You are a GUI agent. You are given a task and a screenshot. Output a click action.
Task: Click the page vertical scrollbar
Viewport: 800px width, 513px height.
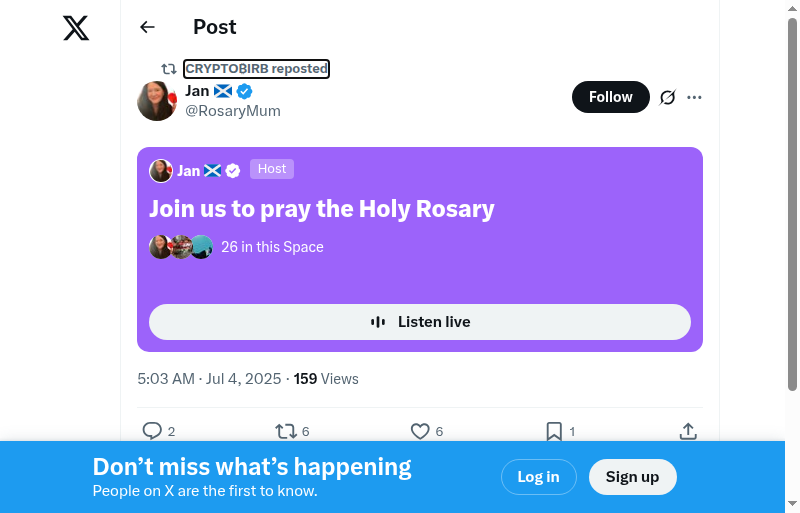792,200
